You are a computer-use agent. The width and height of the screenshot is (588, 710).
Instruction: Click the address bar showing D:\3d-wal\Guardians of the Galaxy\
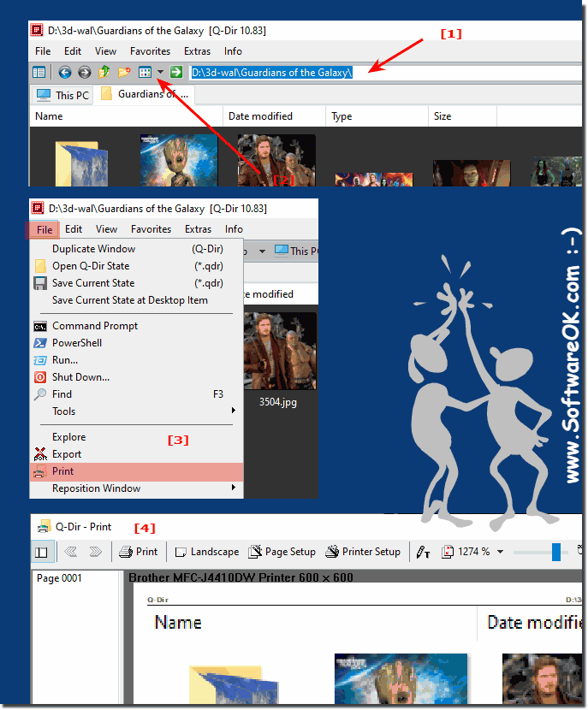pyautogui.click(x=385, y=73)
